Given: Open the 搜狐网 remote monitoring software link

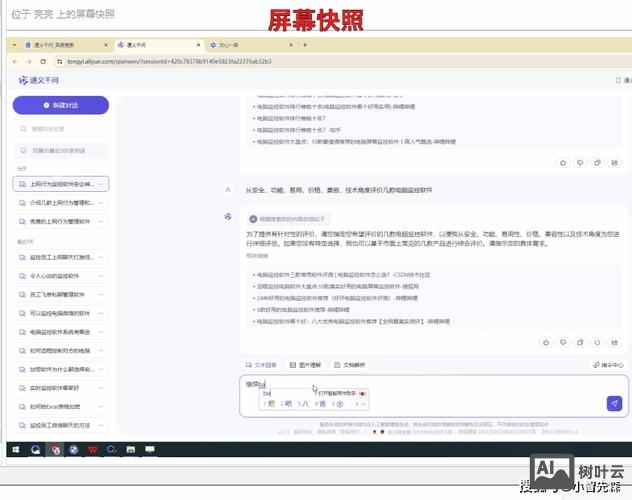Looking at the screenshot, I should [x=338, y=286].
